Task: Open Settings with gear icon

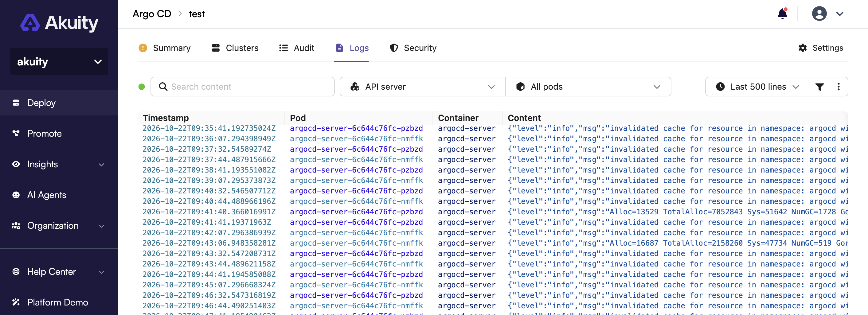Action: click(x=820, y=48)
